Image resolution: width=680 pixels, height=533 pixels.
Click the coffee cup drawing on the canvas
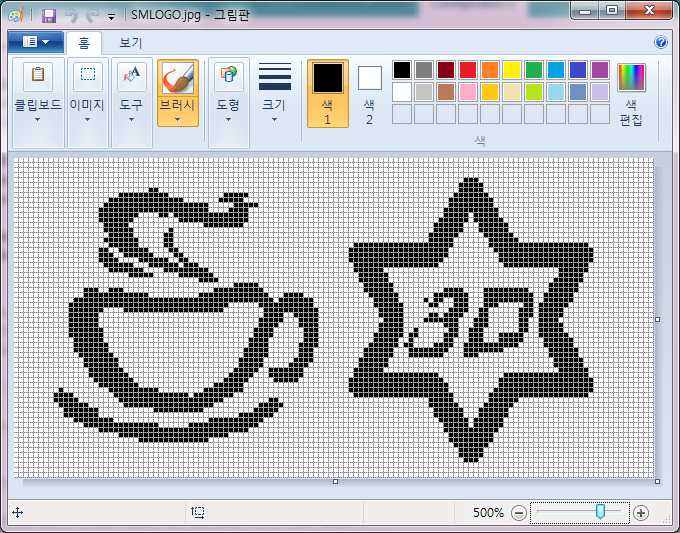pos(186,316)
